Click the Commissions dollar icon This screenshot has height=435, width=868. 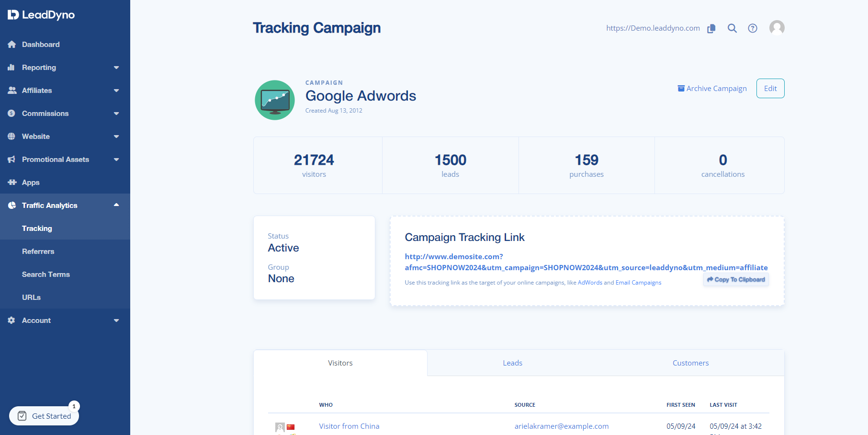(11, 114)
